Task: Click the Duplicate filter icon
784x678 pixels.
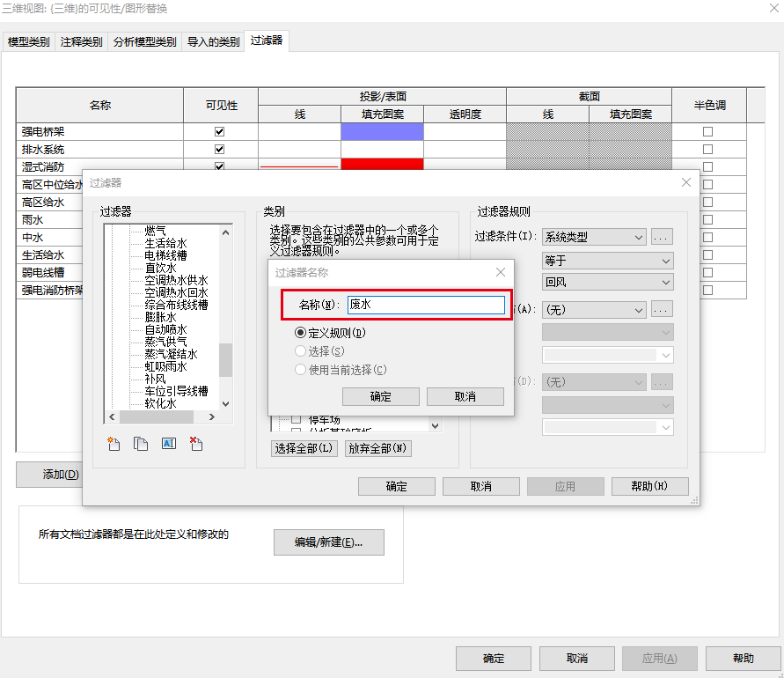Action: (x=141, y=444)
